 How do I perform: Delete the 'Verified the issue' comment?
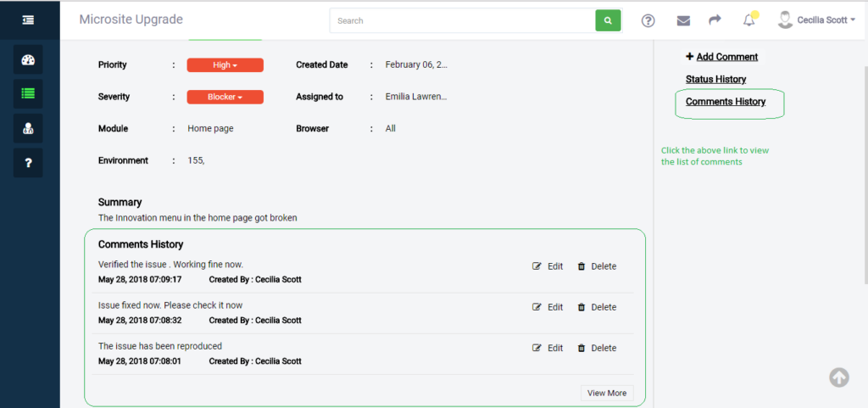point(597,266)
